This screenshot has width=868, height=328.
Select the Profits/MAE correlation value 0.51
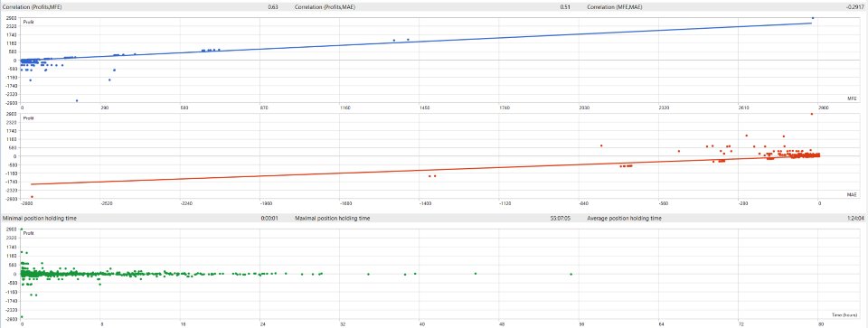coord(564,7)
